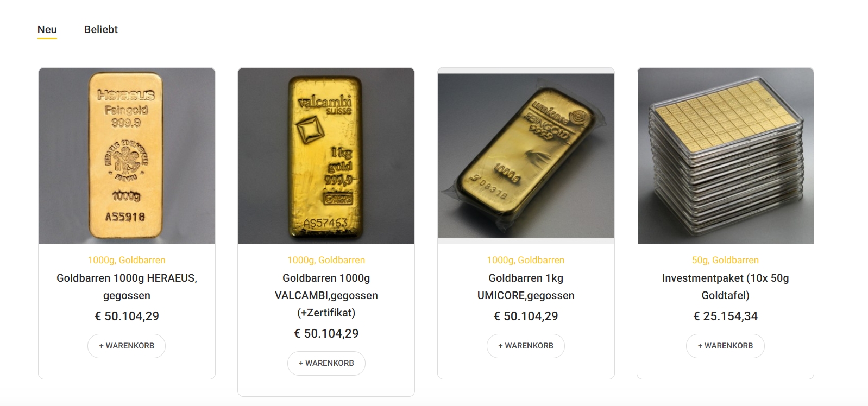Open the Umicore gold bar image
The width and height of the screenshot is (868, 406).
point(526,156)
